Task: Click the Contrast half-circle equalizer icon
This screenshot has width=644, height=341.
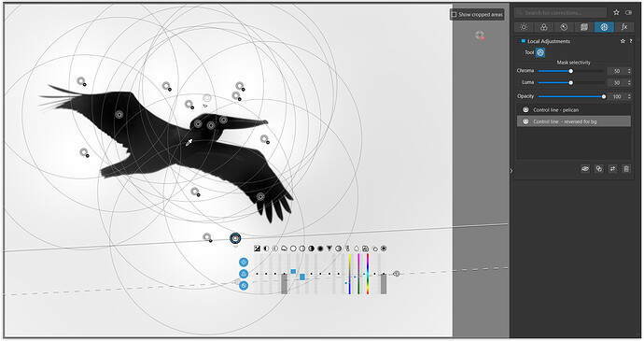Action: pyautogui.click(x=266, y=249)
